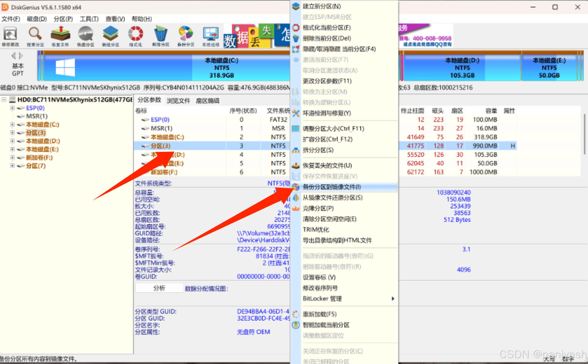Select 克隆分区(P) from context menu
Screen dimensions: 588x364
click(318, 208)
